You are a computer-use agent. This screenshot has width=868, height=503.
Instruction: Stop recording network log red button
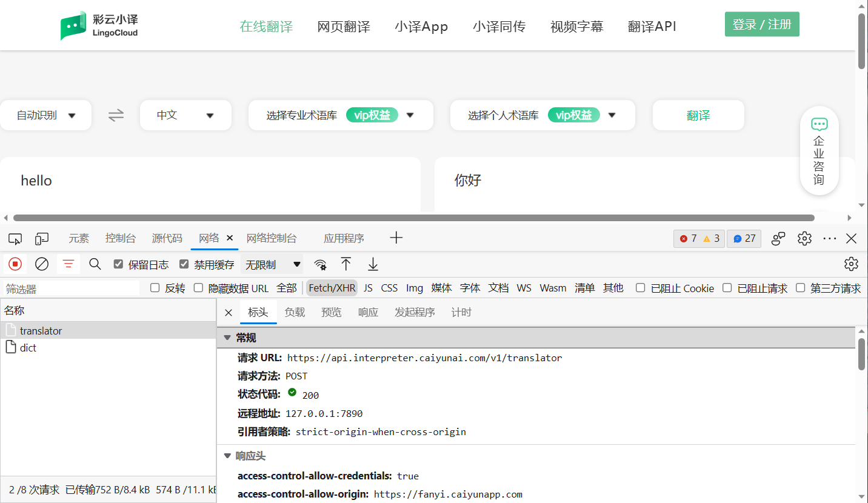15,264
